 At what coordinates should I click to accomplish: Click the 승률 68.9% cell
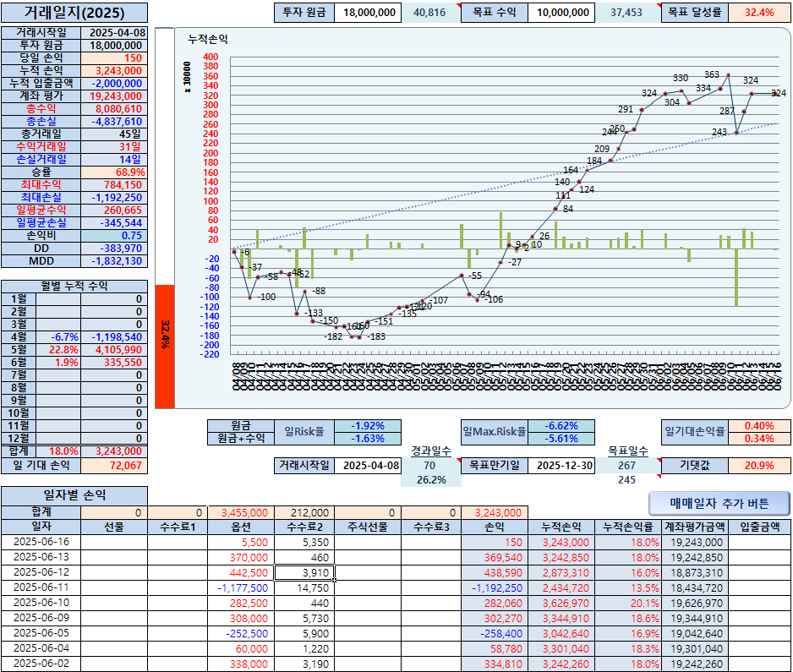click(x=114, y=172)
